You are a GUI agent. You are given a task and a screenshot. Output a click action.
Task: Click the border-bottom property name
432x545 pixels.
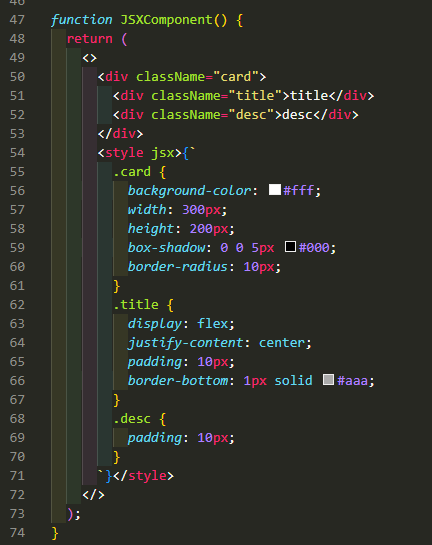click(178, 381)
